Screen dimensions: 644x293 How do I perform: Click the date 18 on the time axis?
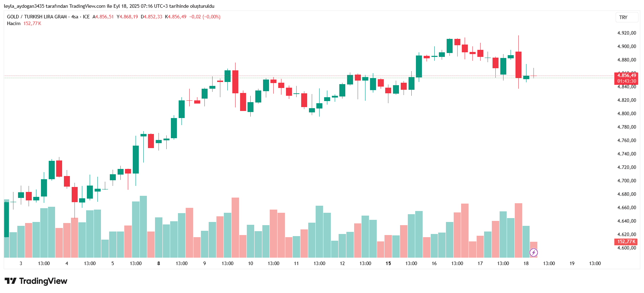(526, 263)
